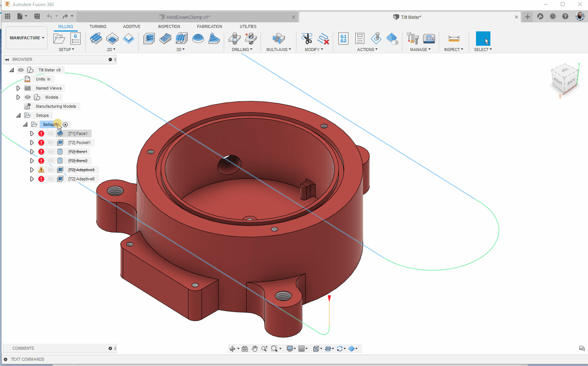Viewport: 588px width, 366px height.
Task: Toggle visibility of Tilt Meter v9
Action: coord(21,70)
